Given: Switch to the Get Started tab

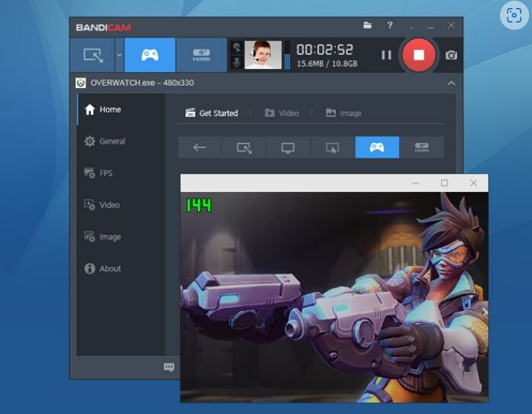Looking at the screenshot, I should (x=211, y=113).
